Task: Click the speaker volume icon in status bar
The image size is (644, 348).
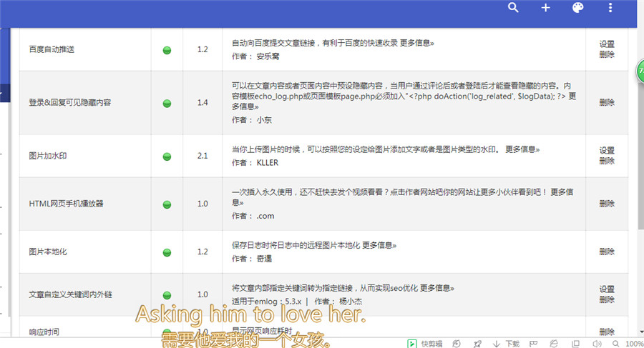Action: (x=597, y=344)
